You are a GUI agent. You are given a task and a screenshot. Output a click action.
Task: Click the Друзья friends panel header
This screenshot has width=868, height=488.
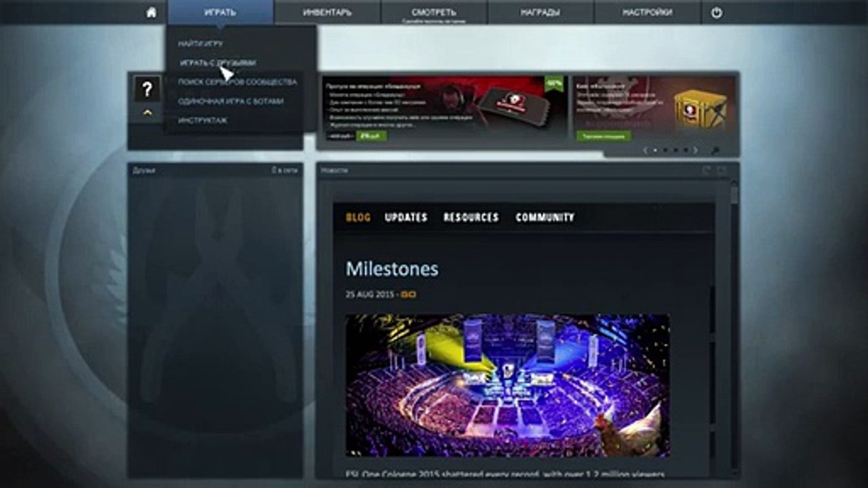[144, 170]
